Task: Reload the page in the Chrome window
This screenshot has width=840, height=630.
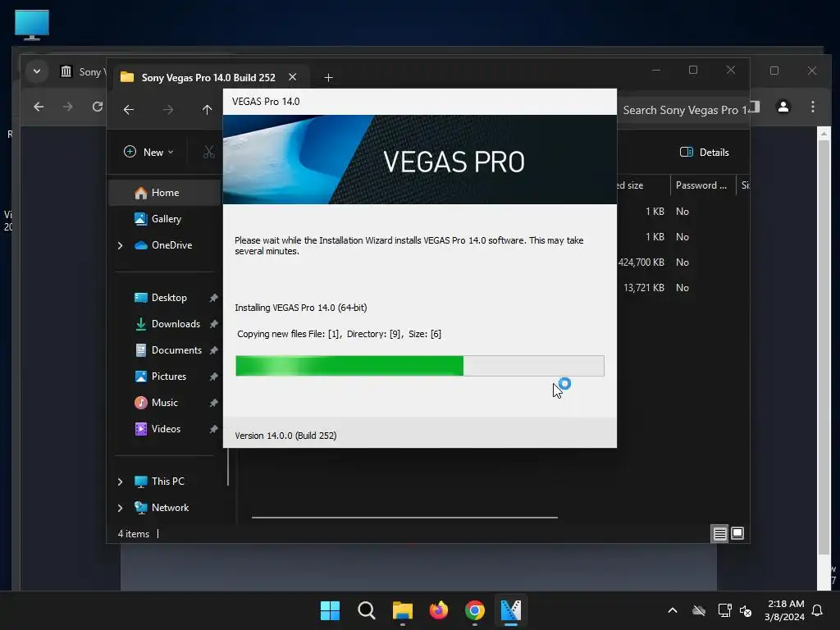Action: (x=97, y=107)
